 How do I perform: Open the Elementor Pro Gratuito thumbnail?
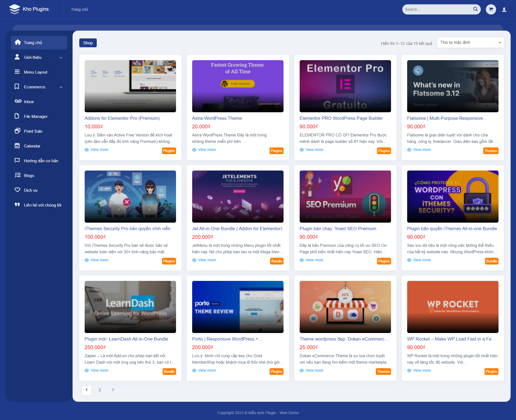pos(345,86)
